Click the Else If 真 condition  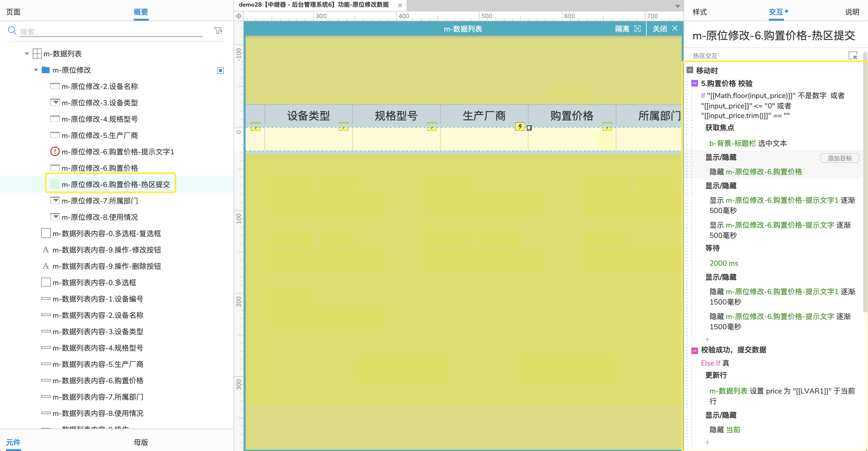[x=715, y=363]
